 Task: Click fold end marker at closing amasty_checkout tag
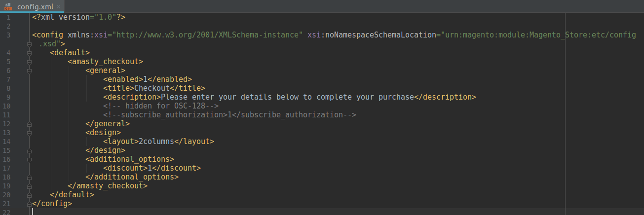29,186
